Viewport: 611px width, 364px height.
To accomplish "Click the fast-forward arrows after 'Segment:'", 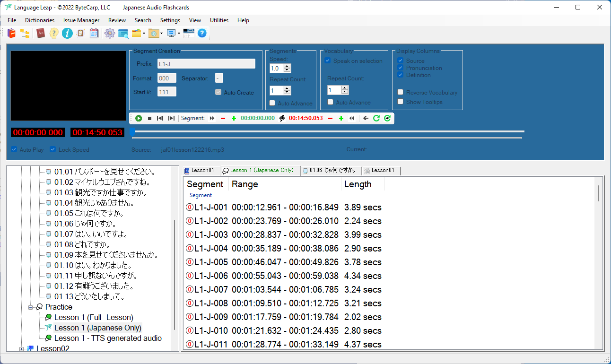I will point(212,118).
